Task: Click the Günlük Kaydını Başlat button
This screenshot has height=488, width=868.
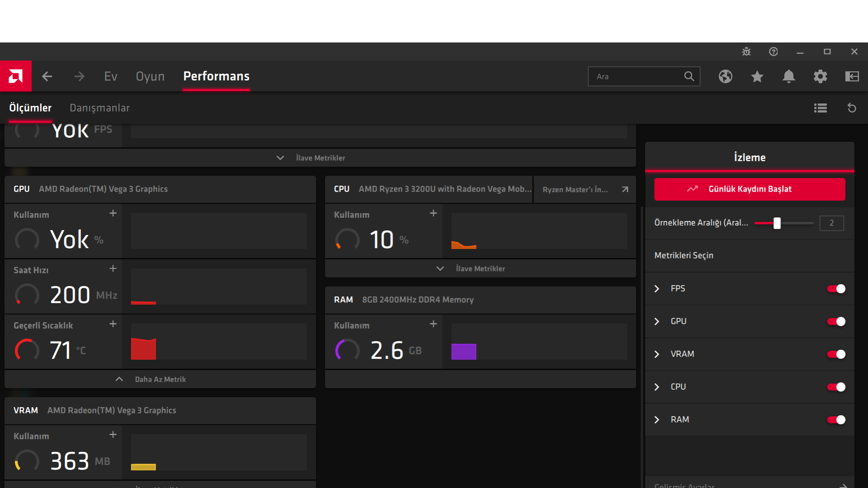Action: coord(750,189)
